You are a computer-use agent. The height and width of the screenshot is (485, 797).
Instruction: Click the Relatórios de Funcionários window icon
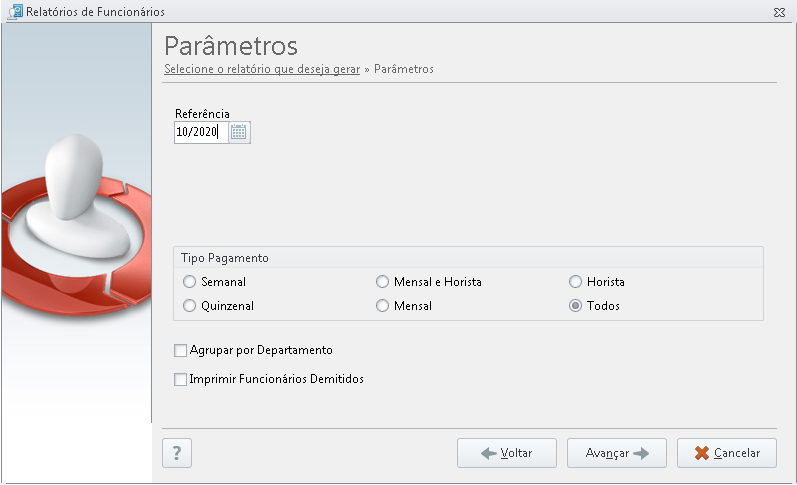click(x=15, y=11)
